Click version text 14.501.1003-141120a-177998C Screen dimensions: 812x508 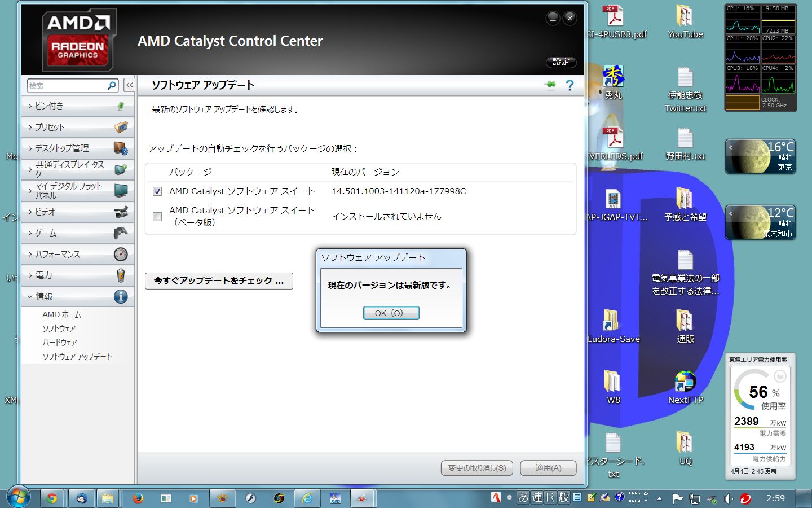(399, 191)
